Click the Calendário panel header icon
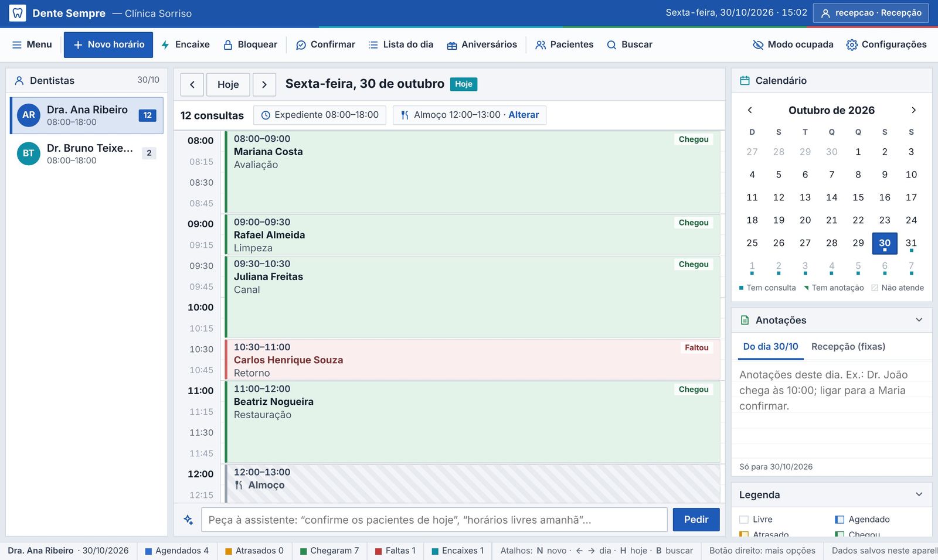The width and height of the screenshot is (938, 560). (745, 81)
